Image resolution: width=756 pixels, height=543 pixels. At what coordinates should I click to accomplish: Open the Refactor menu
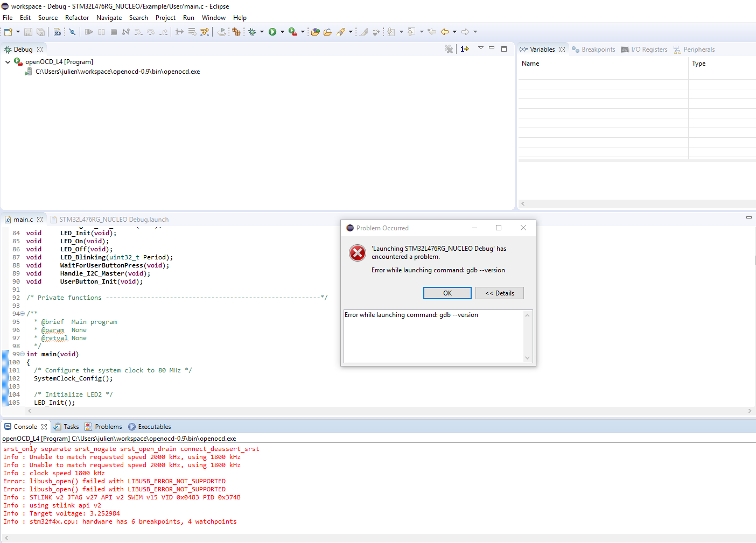click(x=77, y=18)
